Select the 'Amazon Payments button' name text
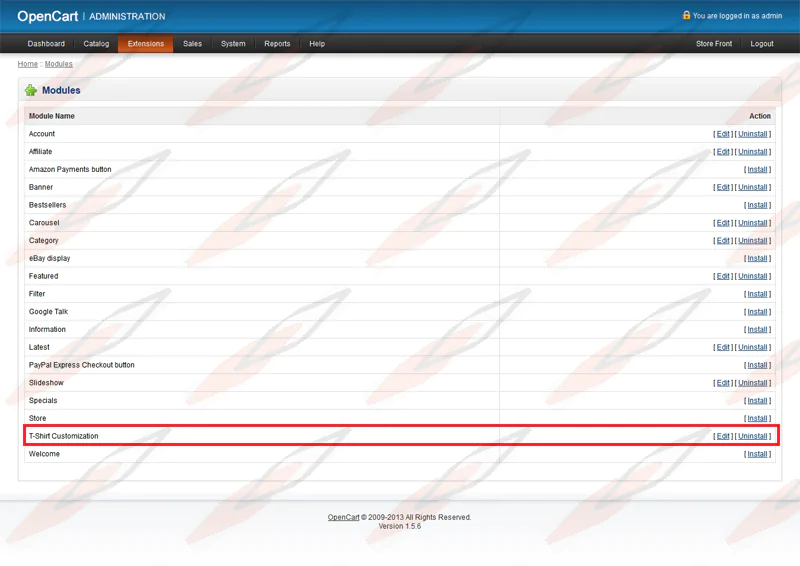 [70, 169]
